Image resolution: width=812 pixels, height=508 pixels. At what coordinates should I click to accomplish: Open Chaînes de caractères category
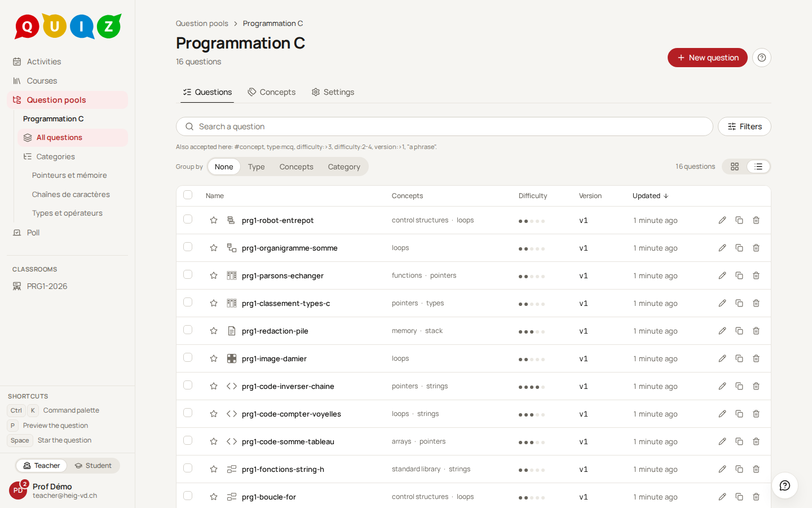coord(71,194)
